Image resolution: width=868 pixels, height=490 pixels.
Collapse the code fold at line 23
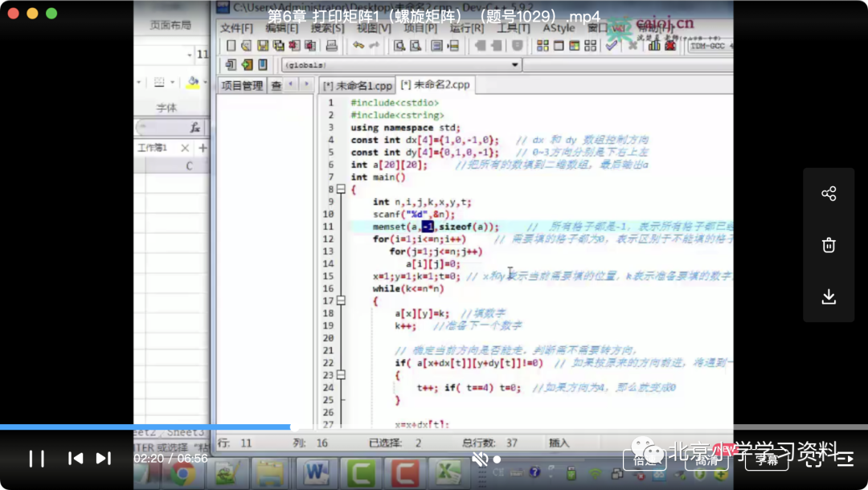click(341, 374)
